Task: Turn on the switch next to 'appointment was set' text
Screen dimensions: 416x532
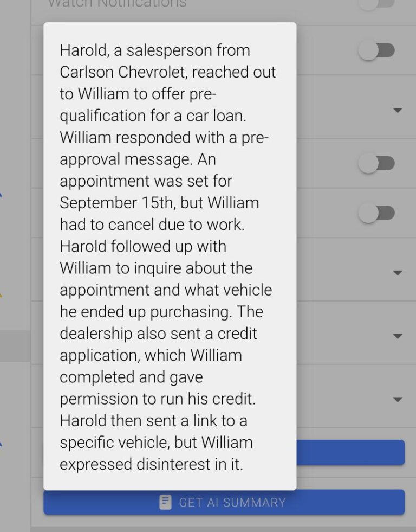Action: click(x=376, y=163)
